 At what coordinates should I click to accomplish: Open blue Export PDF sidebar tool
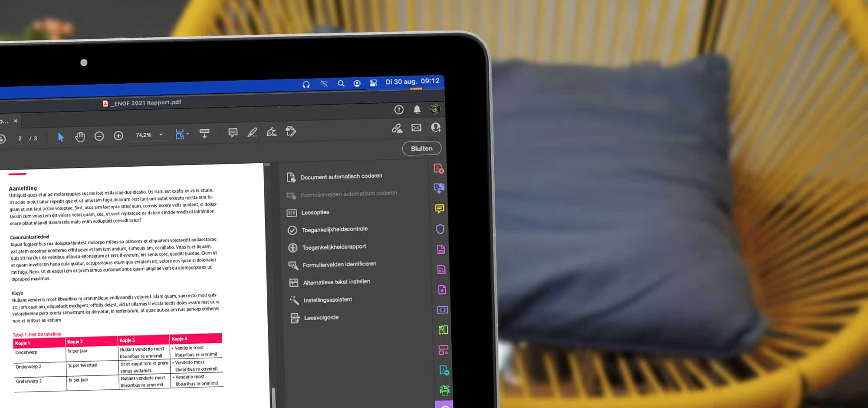pos(439,188)
